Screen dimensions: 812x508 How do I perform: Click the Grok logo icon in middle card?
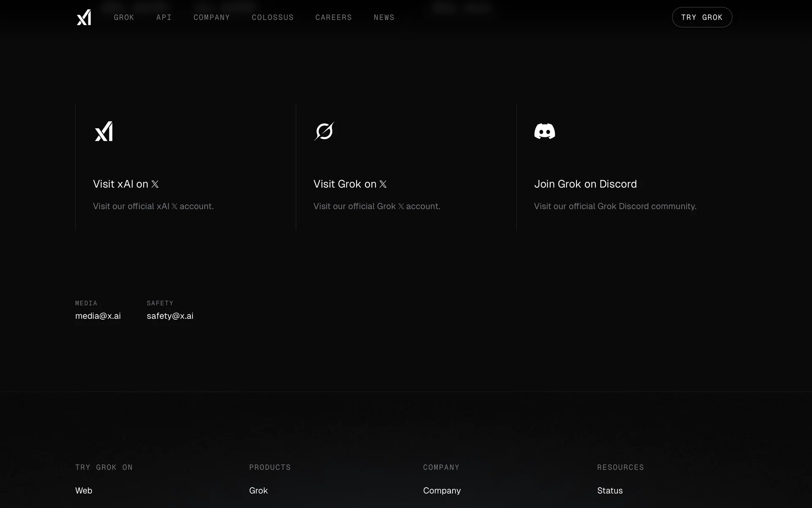(324, 131)
